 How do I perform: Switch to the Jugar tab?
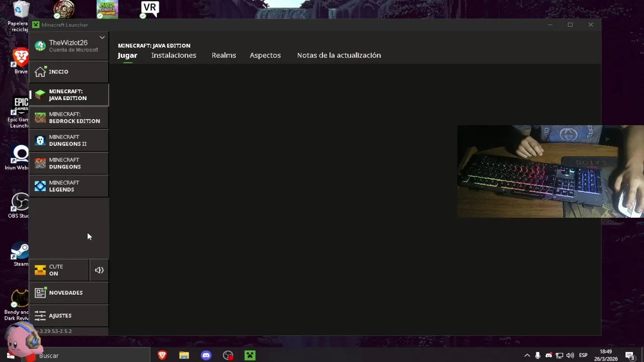(127, 55)
